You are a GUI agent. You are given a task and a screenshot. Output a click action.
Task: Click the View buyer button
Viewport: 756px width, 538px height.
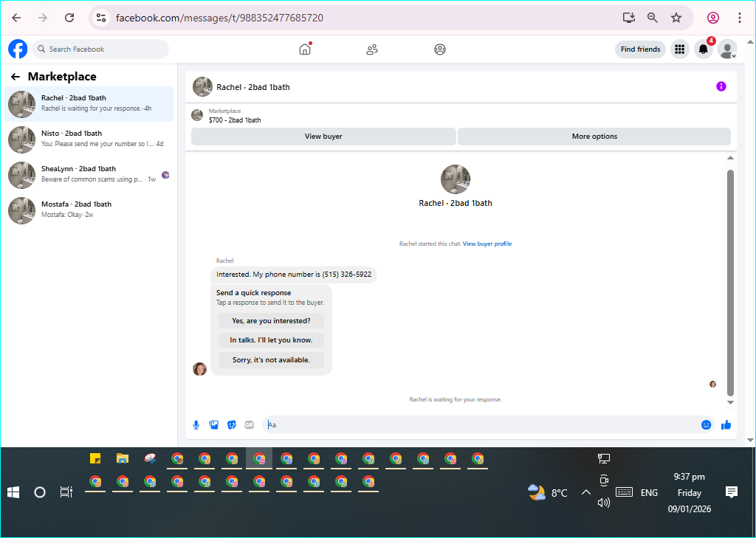coord(323,137)
